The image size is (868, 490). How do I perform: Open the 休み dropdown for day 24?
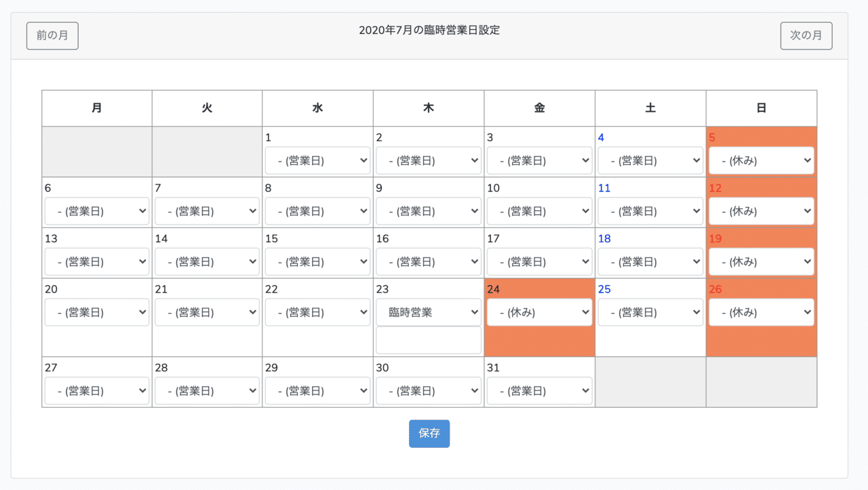coord(539,312)
